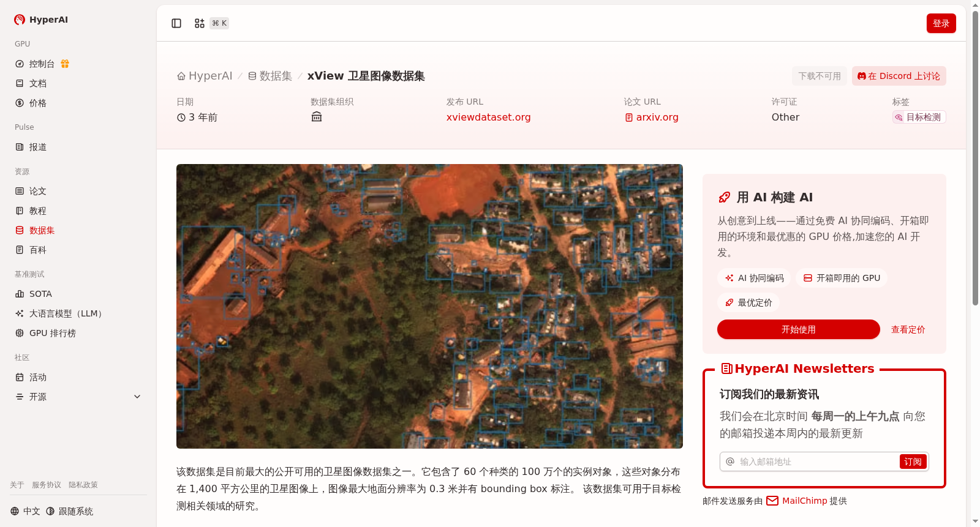Image resolution: width=980 pixels, height=527 pixels.
Task: Click the 关于 footer link
Action: click(17, 485)
